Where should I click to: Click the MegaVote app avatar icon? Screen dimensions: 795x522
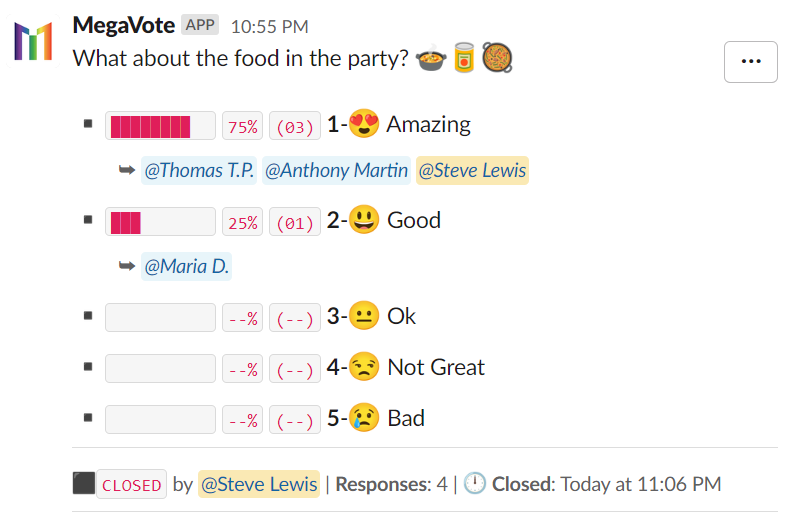pyautogui.click(x=33, y=41)
